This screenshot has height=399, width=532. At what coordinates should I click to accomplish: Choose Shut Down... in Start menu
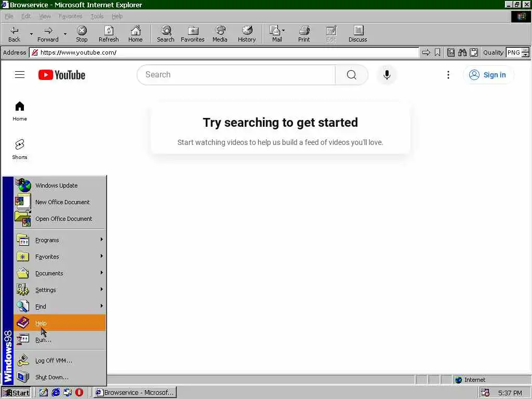pyautogui.click(x=60, y=377)
